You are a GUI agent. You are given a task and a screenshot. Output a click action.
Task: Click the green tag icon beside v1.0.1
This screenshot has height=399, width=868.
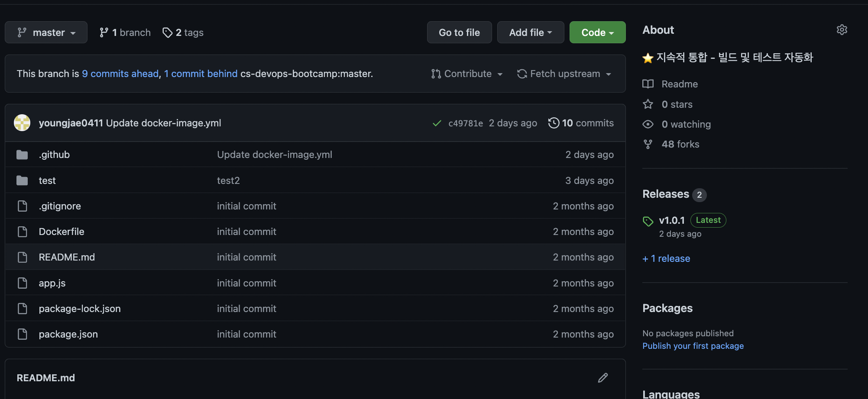[648, 221]
